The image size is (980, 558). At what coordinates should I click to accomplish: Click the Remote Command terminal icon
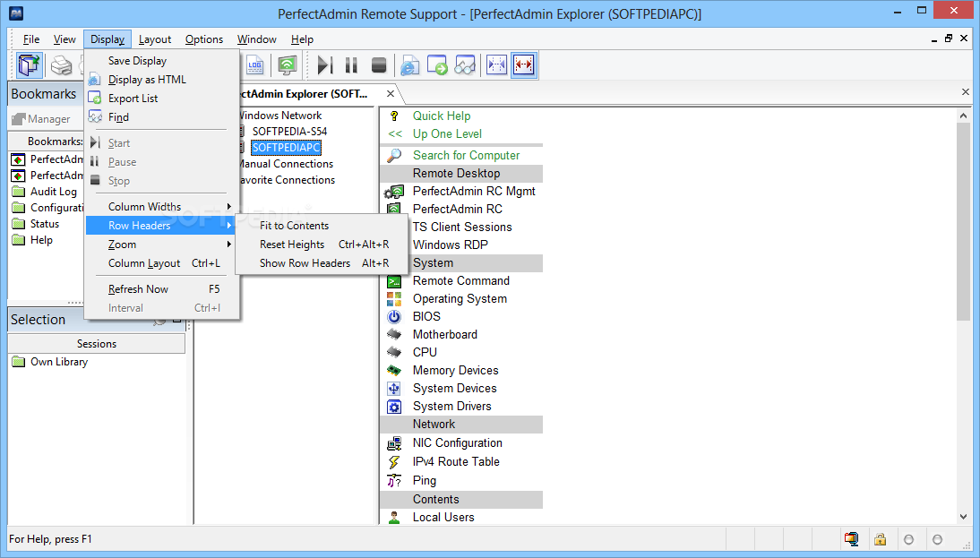394,281
